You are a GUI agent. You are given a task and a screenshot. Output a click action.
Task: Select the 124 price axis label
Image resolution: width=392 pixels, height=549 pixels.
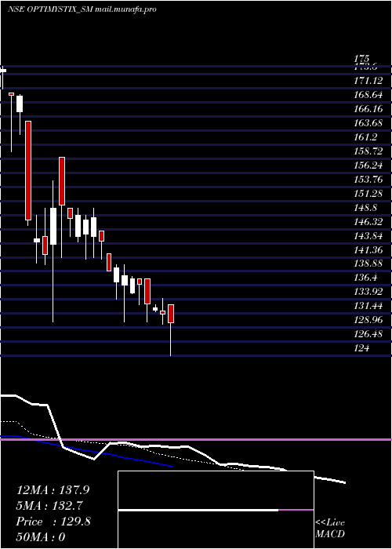pyautogui.click(x=361, y=347)
